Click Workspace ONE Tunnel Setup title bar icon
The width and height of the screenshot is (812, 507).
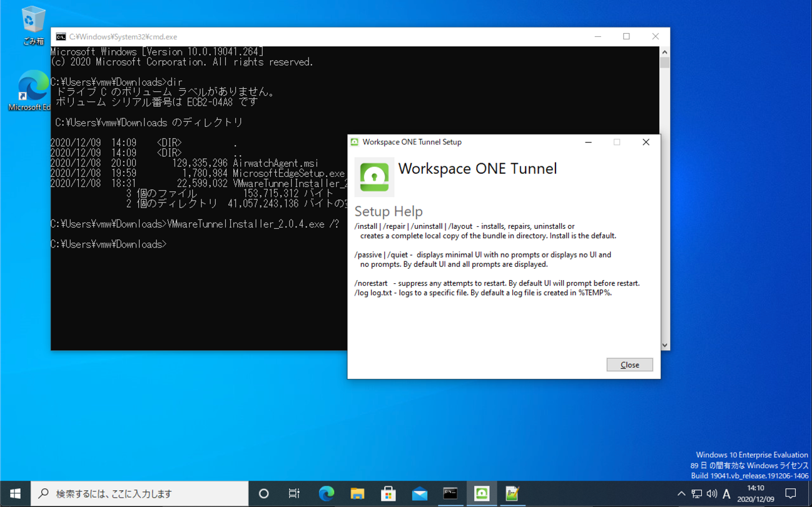tap(355, 142)
